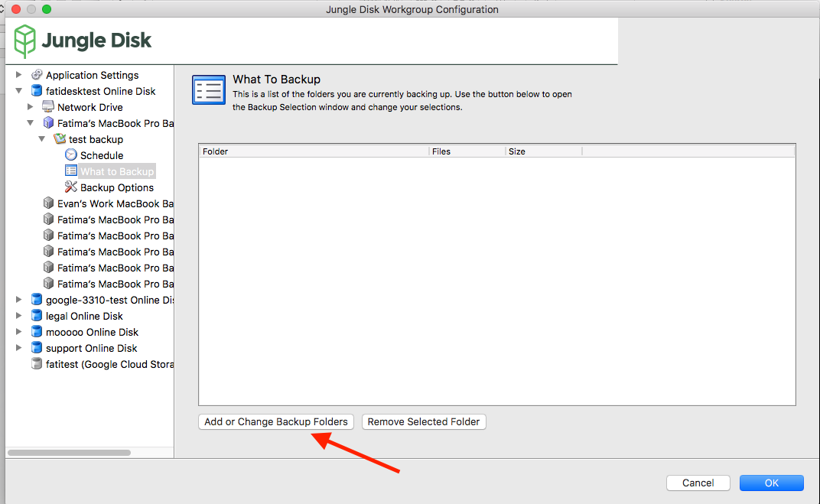Click the google-3310-test Online Disk icon

point(37,300)
